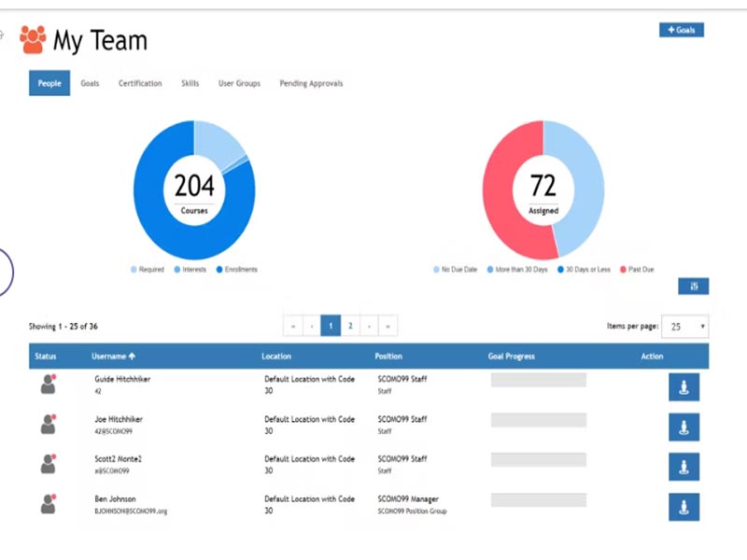The image size is (747, 560).
Task: Click the My Team paw logo icon
Action: (x=33, y=40)
